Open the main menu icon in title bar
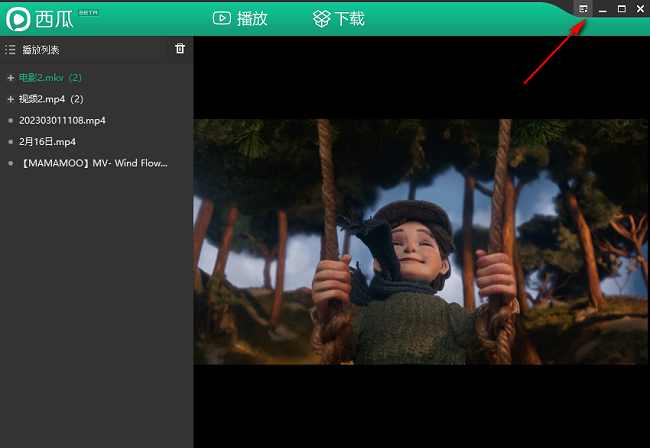 click(584, 9)
